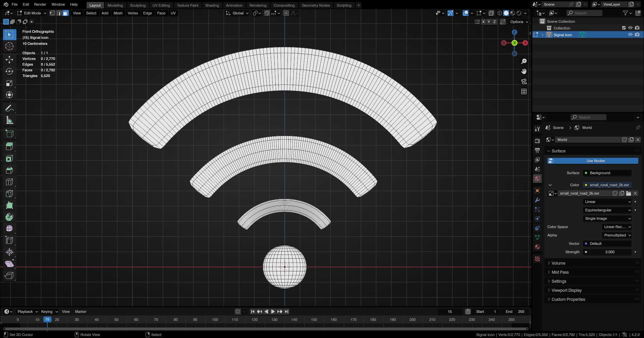Open the Render properties tab
The height and width of the screenshot is (338, 644).
point(537,141)
